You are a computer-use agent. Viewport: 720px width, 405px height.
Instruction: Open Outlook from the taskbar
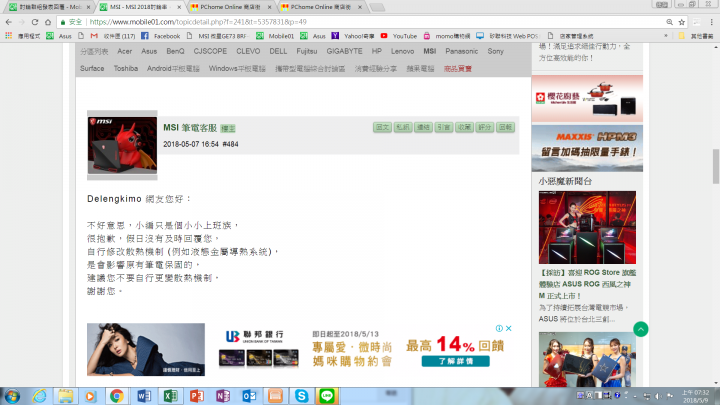249,396
